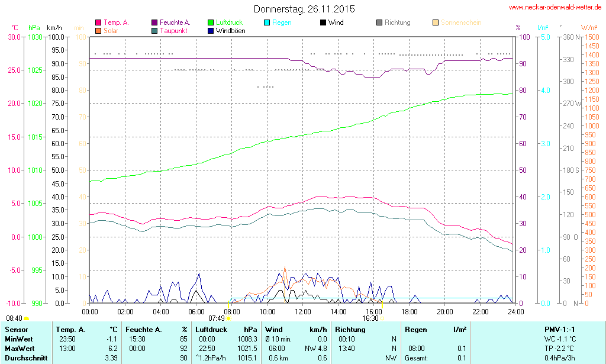The width and height of the screenshot is (606, 364).
Task: Click the cyan Regen legend square
Action: click(x=267, y=23)
